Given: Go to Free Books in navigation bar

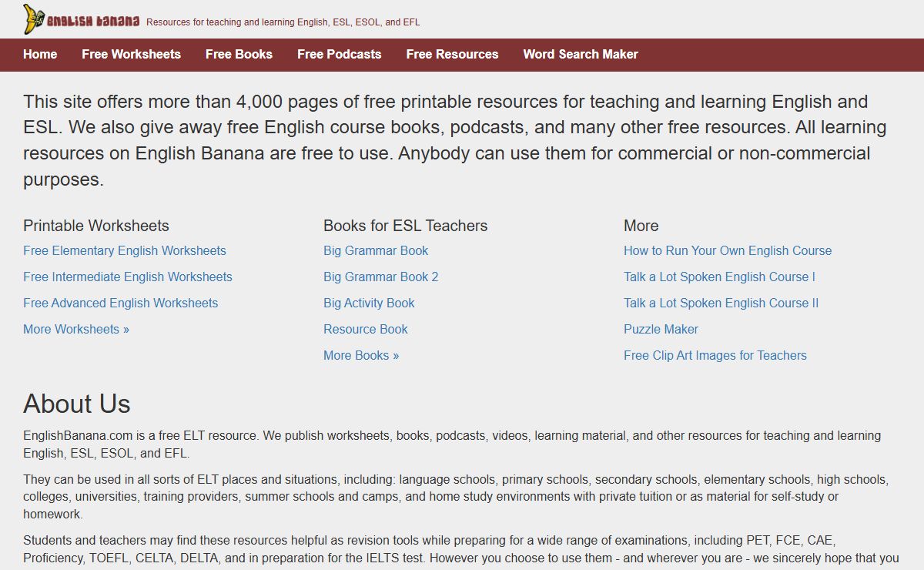Looking at the screenshot, I should pos(239,54).
